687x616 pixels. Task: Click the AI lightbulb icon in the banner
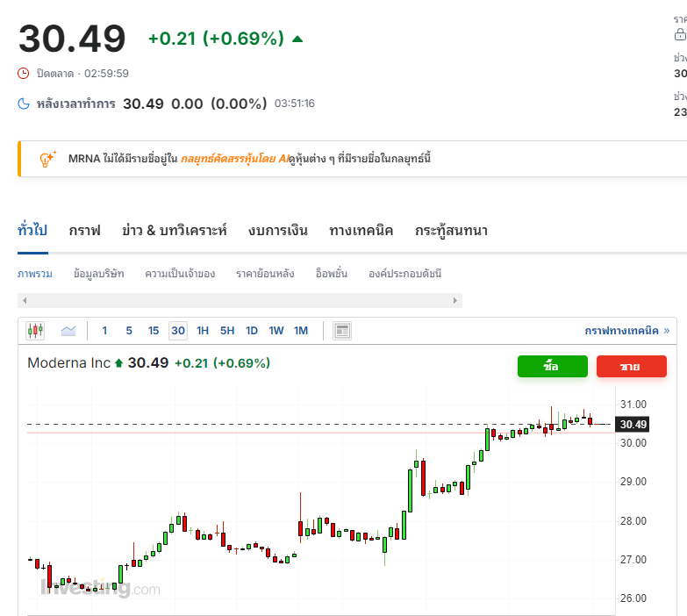(x=47, y=159)
